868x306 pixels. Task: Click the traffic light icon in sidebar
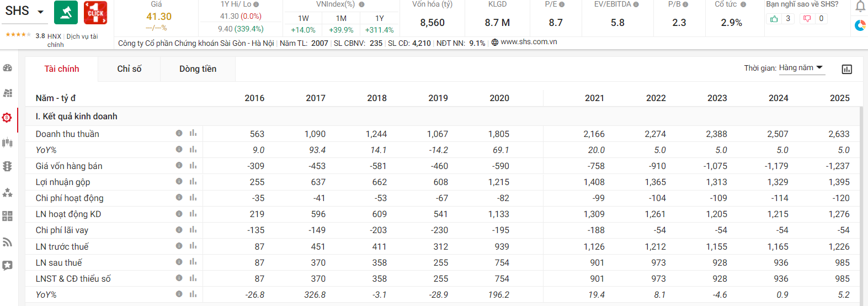[x=8, y=166]
